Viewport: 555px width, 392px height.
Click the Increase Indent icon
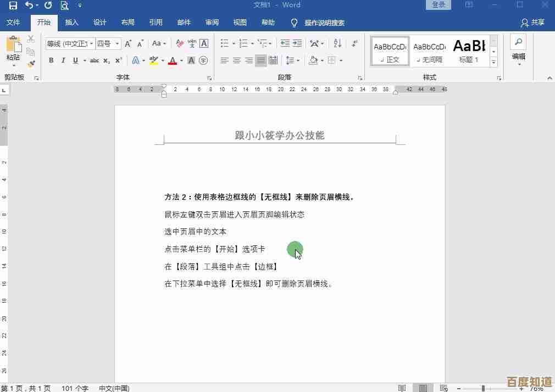(297, 43)
